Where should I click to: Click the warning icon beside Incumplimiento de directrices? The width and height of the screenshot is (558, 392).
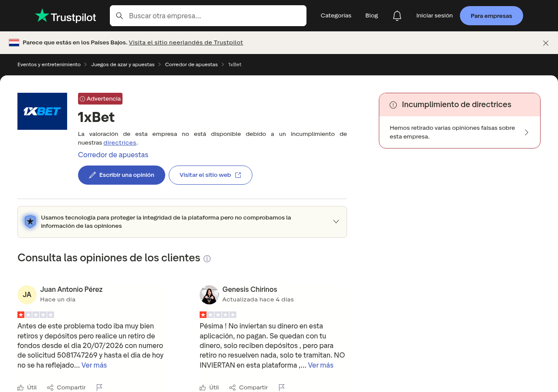pyautogui.click(x=393, y=105)
